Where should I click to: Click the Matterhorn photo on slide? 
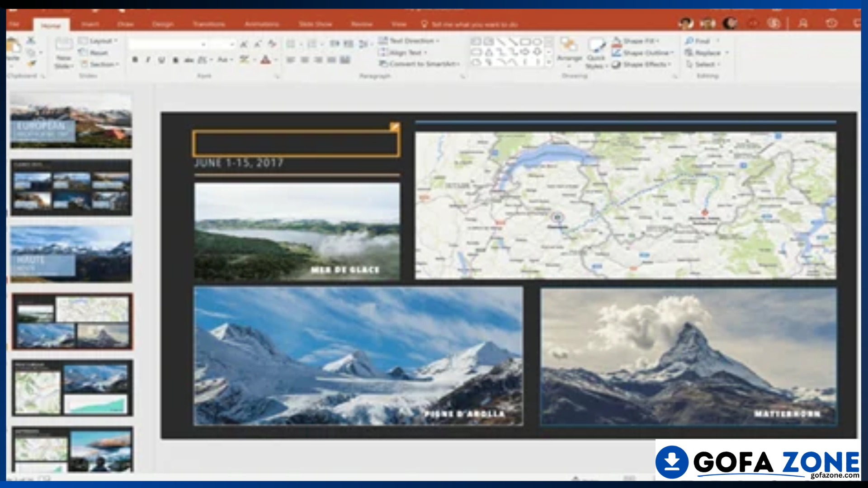click(689, 357)
